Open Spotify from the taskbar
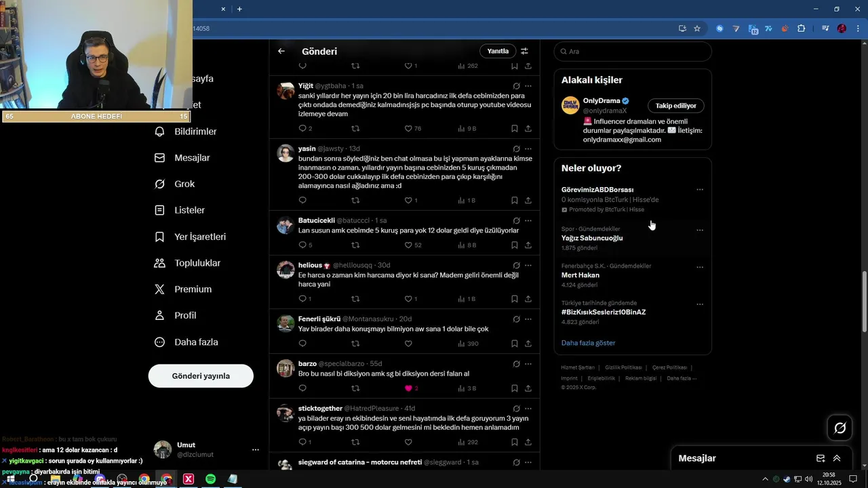 tap(210, 479)
